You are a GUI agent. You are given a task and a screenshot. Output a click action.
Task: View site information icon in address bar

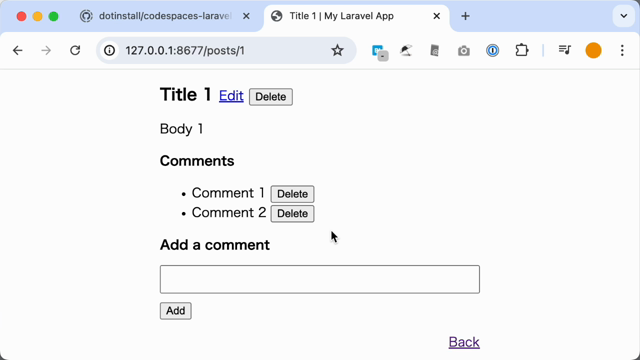point(109,51)
